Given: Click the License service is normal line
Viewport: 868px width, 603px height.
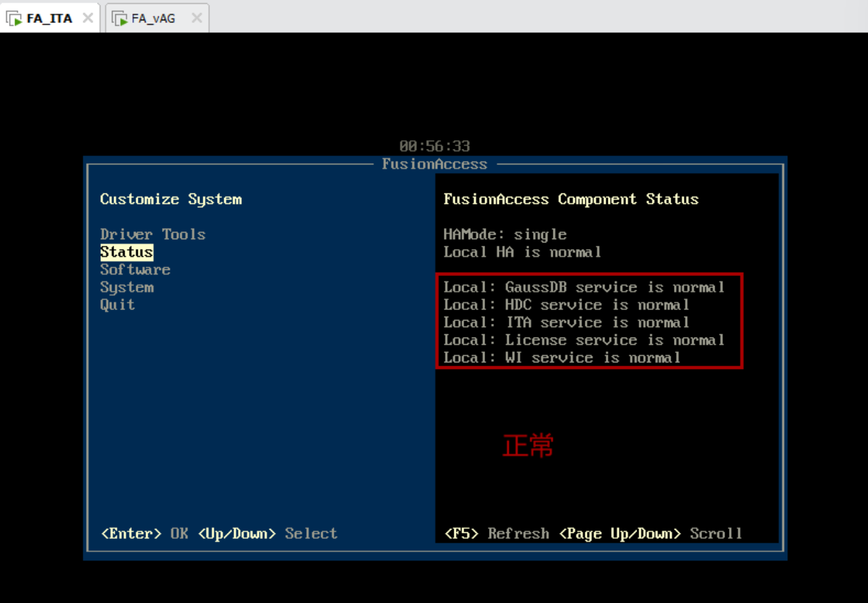Looking at the screenshot, I should 584,340.
